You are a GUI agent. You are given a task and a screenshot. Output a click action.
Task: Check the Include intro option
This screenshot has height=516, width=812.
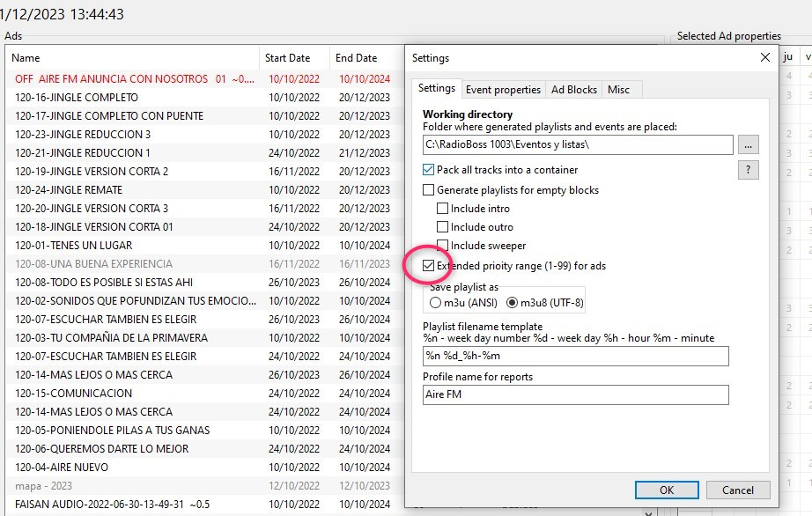(443, 209)
